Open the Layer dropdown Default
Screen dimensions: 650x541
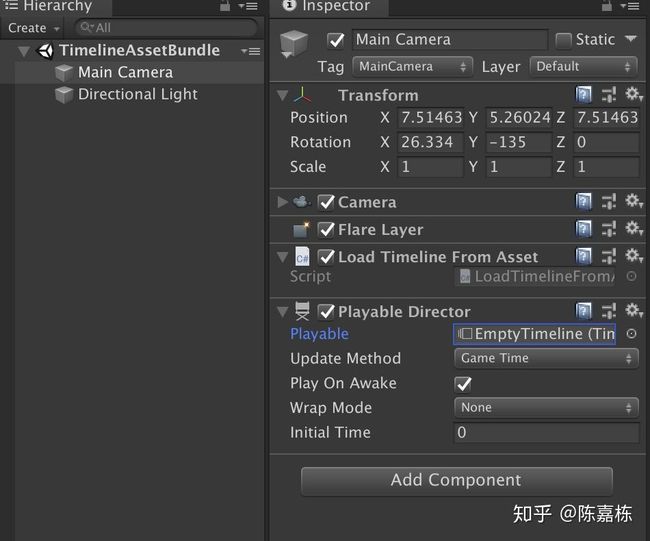point(584,66)
